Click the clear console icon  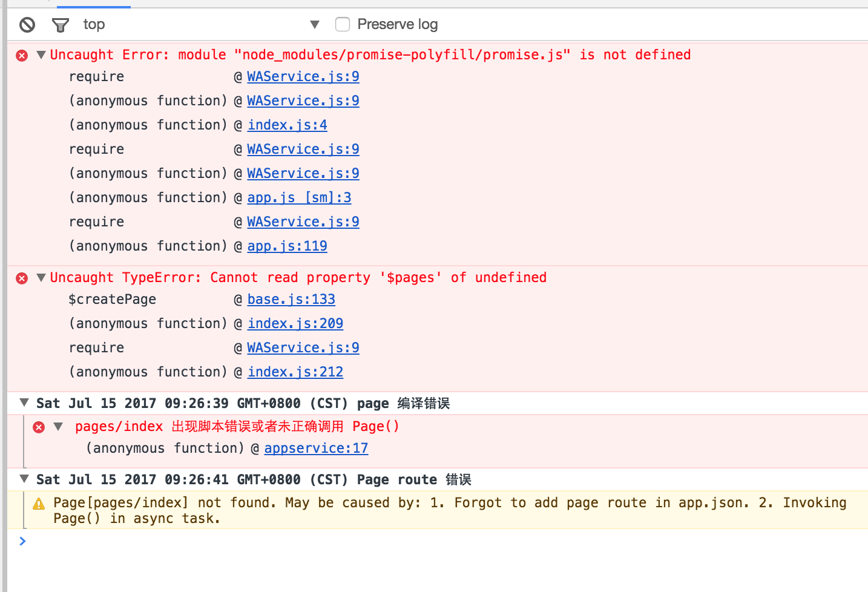[x=26, y=24]
